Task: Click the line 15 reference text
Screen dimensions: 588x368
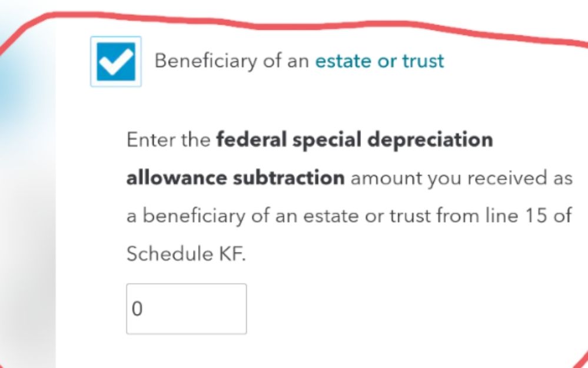Action: (529, 216)
